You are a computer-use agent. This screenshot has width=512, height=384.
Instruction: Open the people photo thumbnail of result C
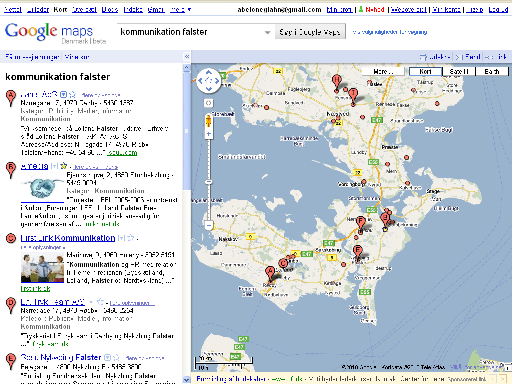point(42,268)
